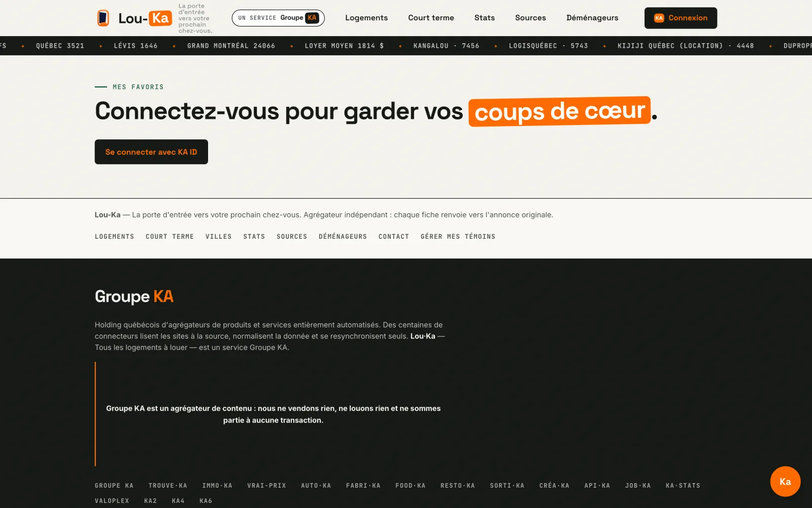The image size is (812, 508).
Task: Click the KA icon inside Connexion button
Action: (659, 18)
